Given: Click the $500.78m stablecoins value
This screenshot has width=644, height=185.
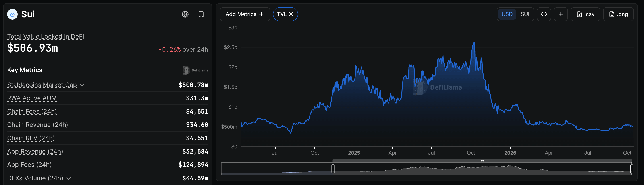Looking at the screenshot, I should pos(193,85).
